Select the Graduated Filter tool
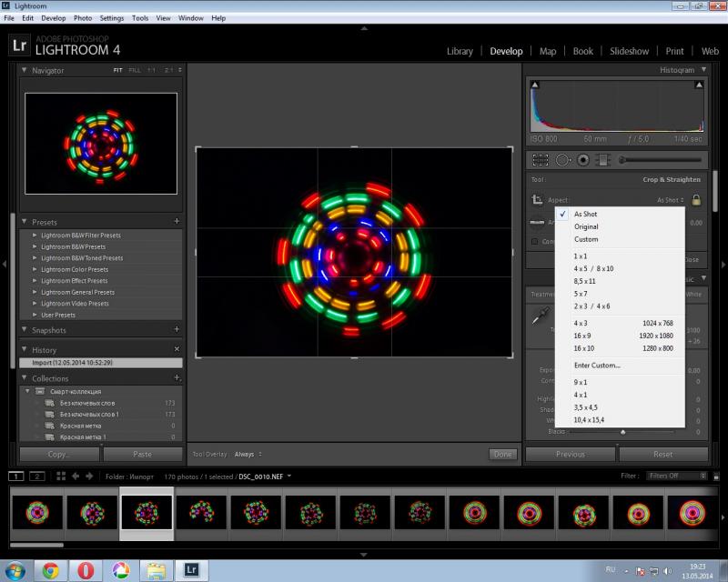This screenshot has height=582, width=728. click(603, 160)
